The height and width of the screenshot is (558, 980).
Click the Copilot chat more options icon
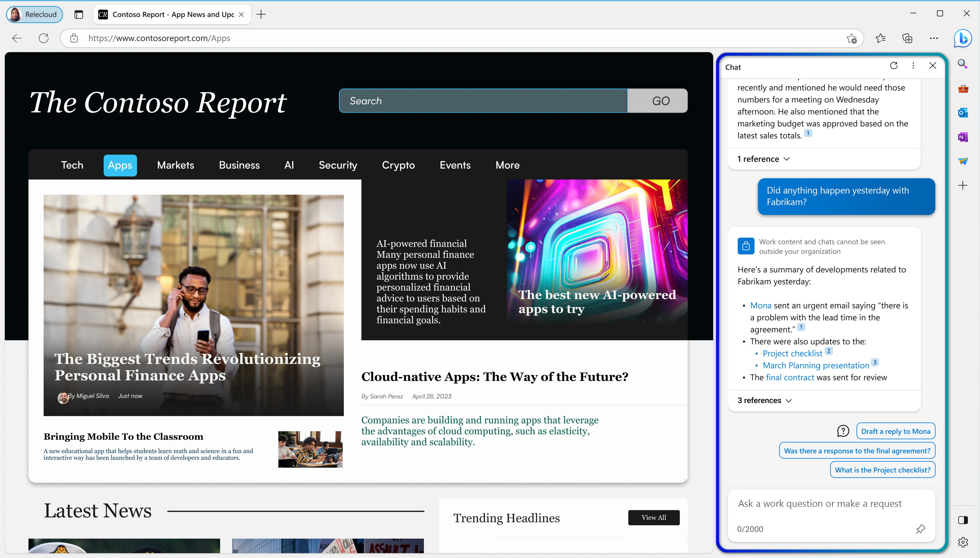pos(913,65)
